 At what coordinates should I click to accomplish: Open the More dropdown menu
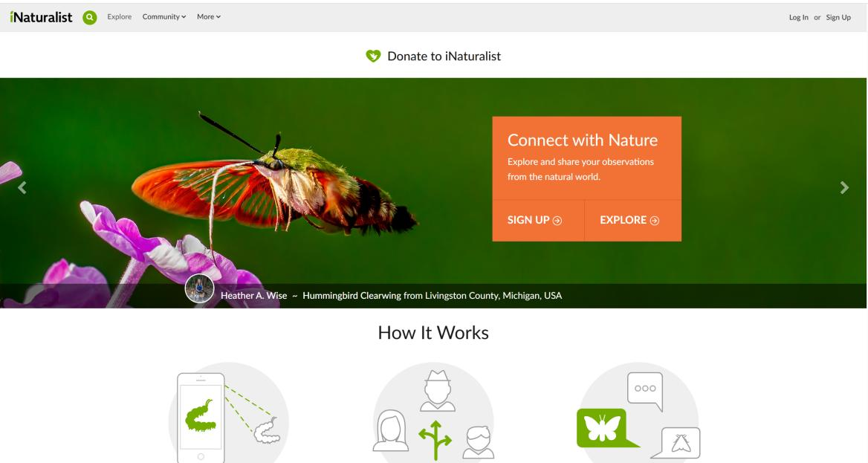pos(209,17)
